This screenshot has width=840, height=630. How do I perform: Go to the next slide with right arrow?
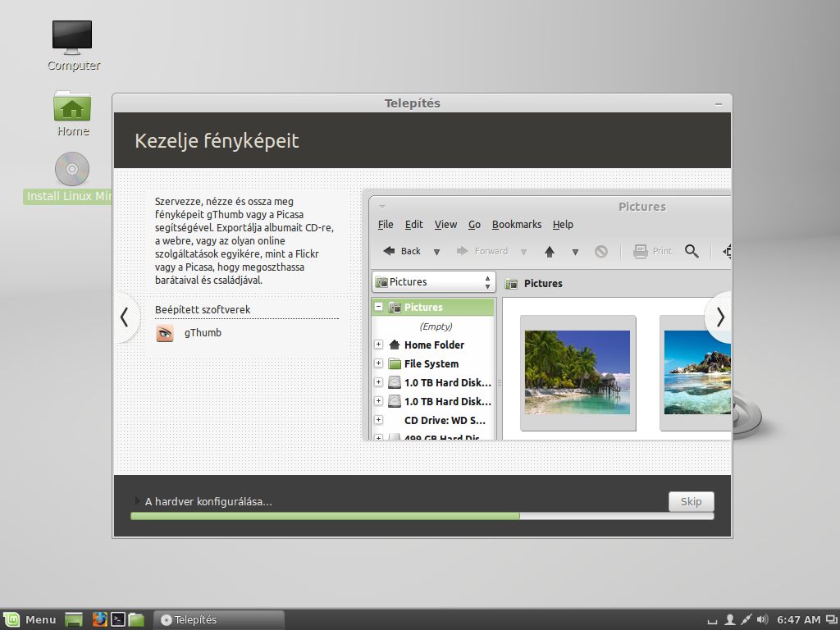point(720,317)
